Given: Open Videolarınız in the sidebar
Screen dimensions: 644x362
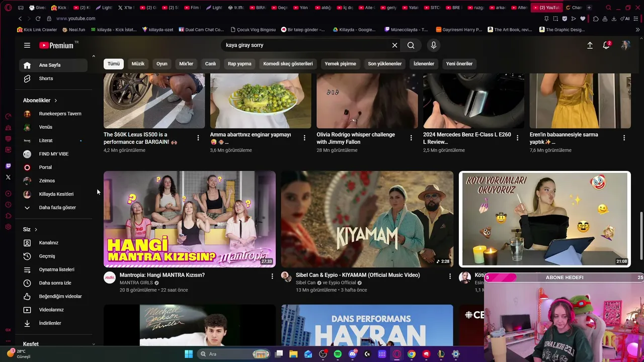Looking at the screenshot, I should tap(53, 310).
